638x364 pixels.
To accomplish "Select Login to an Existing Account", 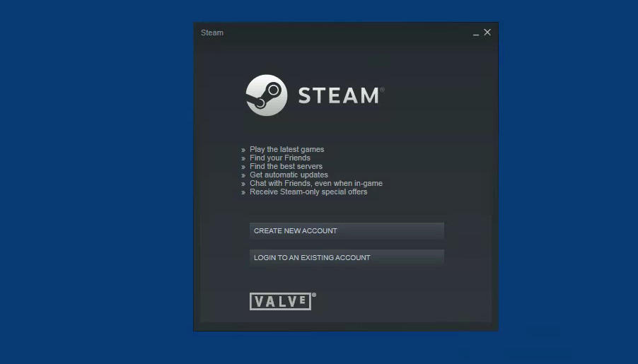I will (x=347, y=257).
